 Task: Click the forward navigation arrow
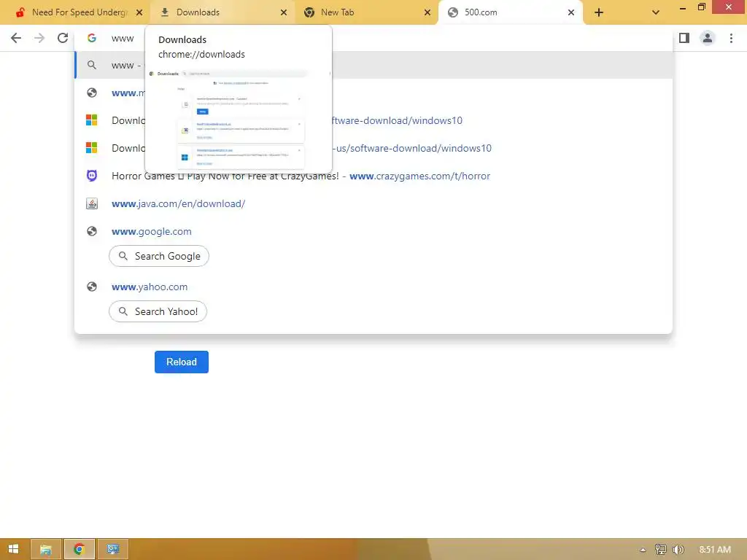point(39,38)
